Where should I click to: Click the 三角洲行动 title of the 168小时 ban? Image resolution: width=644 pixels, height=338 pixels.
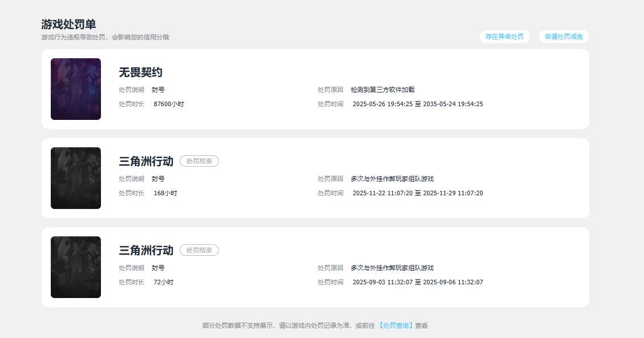click(x=146, y=161)
